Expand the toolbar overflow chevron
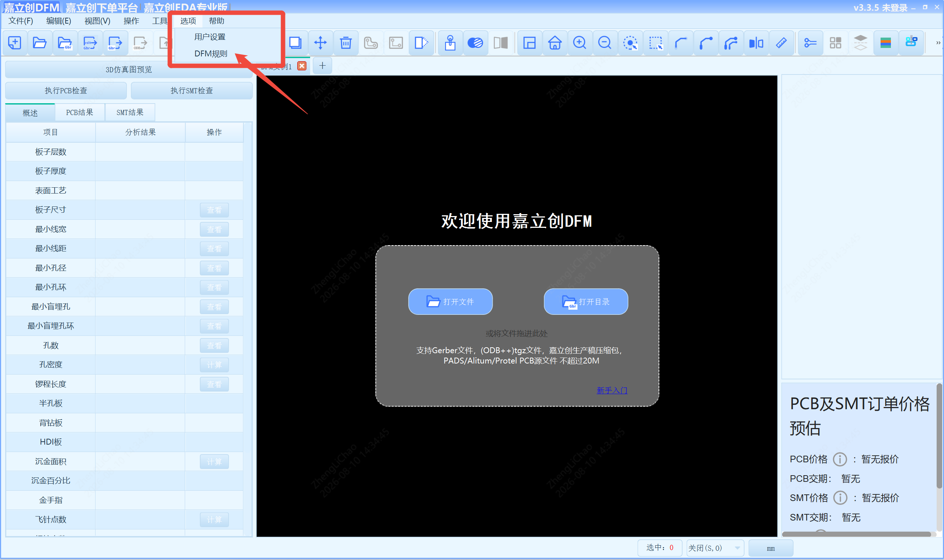Screen dimensions: 944x560 938,43
